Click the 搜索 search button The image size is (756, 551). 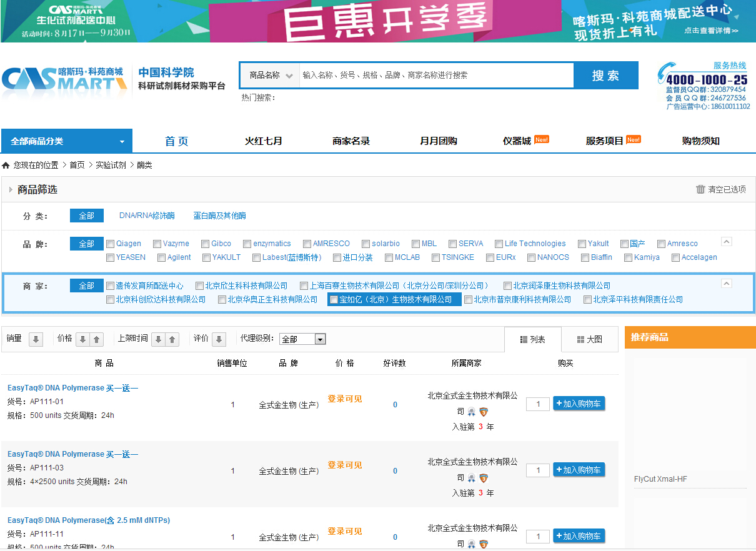pyautogui.click(x=605, y=75)
